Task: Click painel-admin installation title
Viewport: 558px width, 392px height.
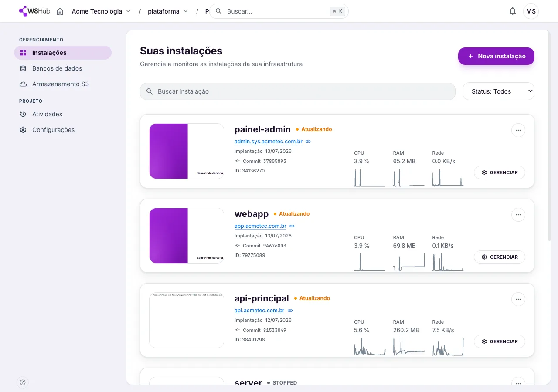Action: click(x=262, y=129)
